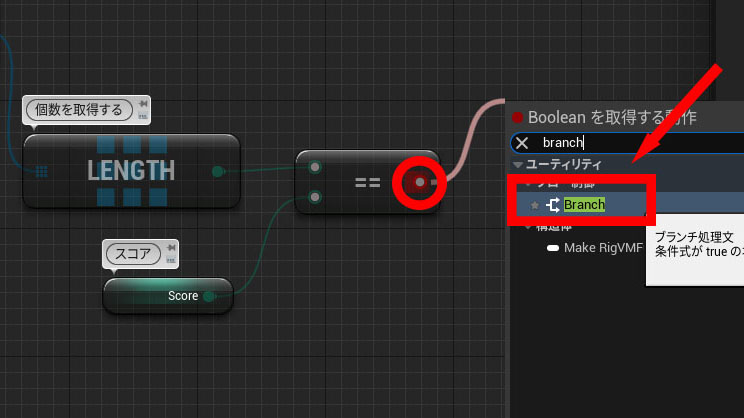The height and width of the screenshot is (418, 744).
Task: Click the 個数を取得する comment text
Action: 78,109
